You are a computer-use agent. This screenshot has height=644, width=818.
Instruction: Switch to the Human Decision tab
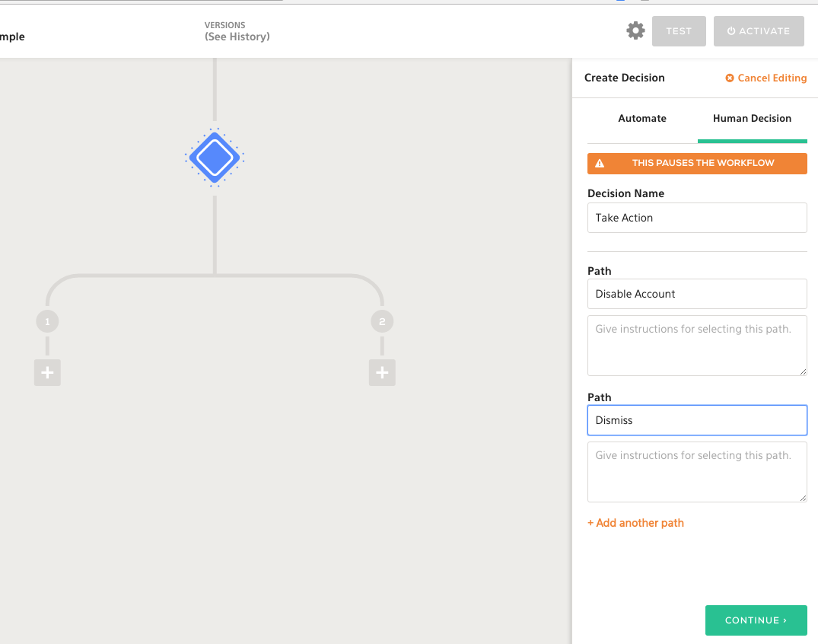pyautogui.click(x=752, y=119)
